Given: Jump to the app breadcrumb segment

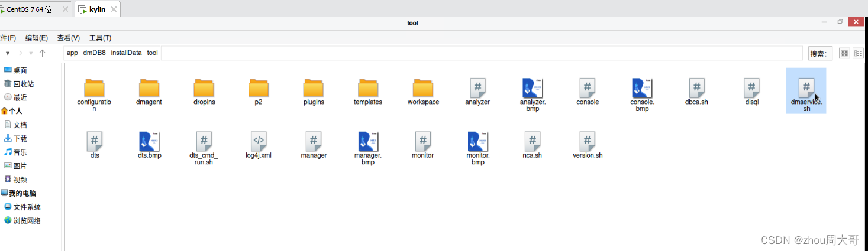Looking at the screenshot, I should pos(72,53).
